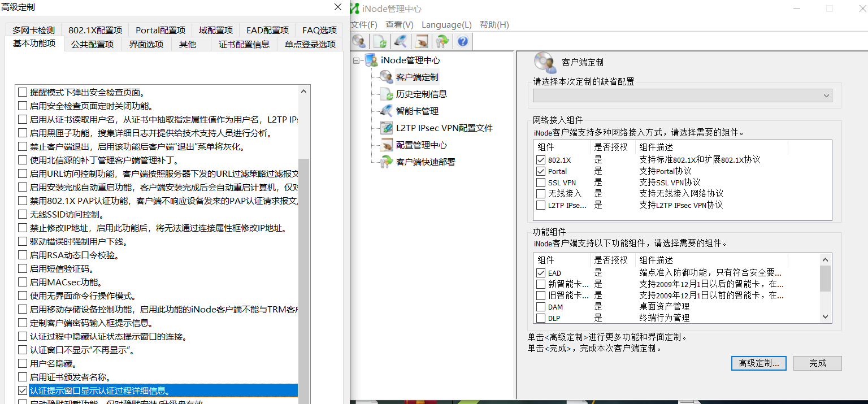Check the 新智能卡 function component

pos(541,284)
